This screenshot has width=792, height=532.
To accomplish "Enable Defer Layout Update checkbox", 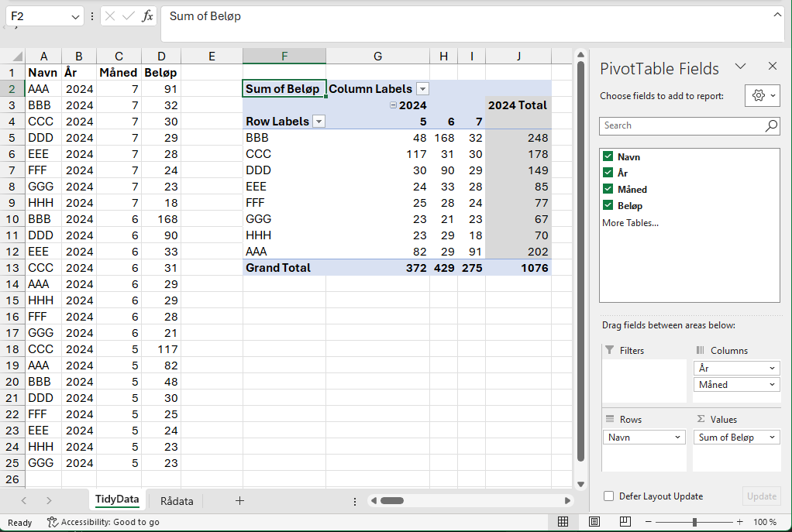I will click(609, 496).
